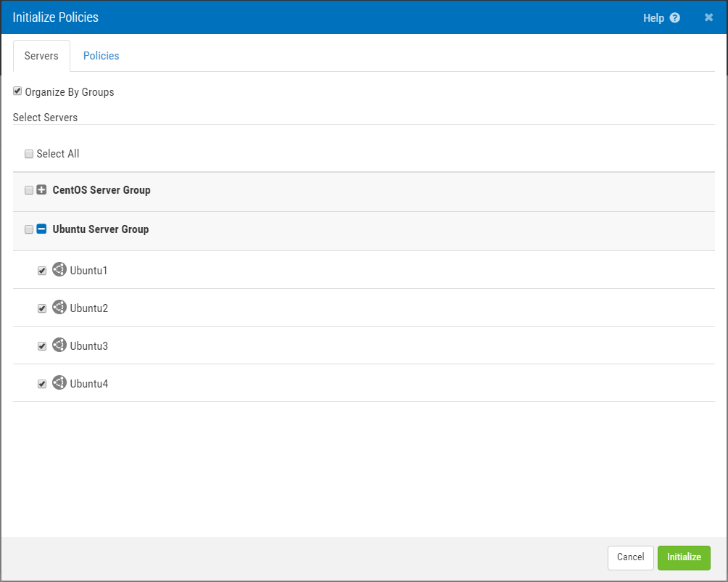Check the Select All checkbox
Screen dimensions: 728x582
pyautogui.click(x=29, y=154)
